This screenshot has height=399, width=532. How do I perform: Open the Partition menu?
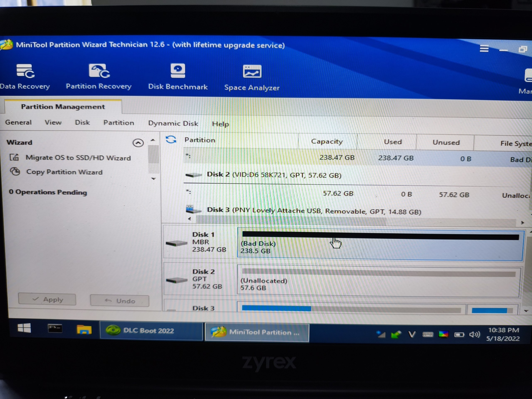[119, 123]
